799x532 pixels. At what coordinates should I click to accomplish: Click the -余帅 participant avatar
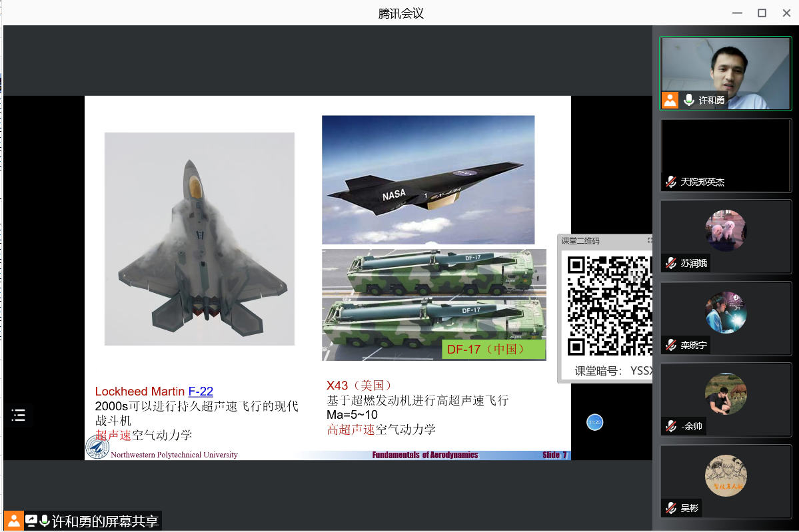726,394
